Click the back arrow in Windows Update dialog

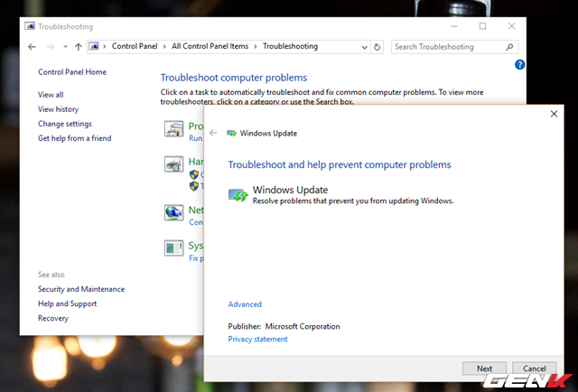(213, 133)
